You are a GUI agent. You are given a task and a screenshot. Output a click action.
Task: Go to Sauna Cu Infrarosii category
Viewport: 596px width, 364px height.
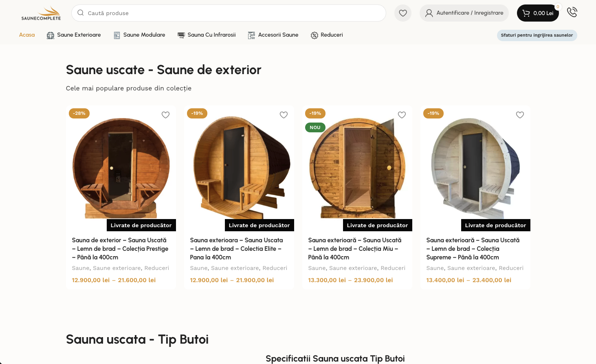(x=207, y=35)
